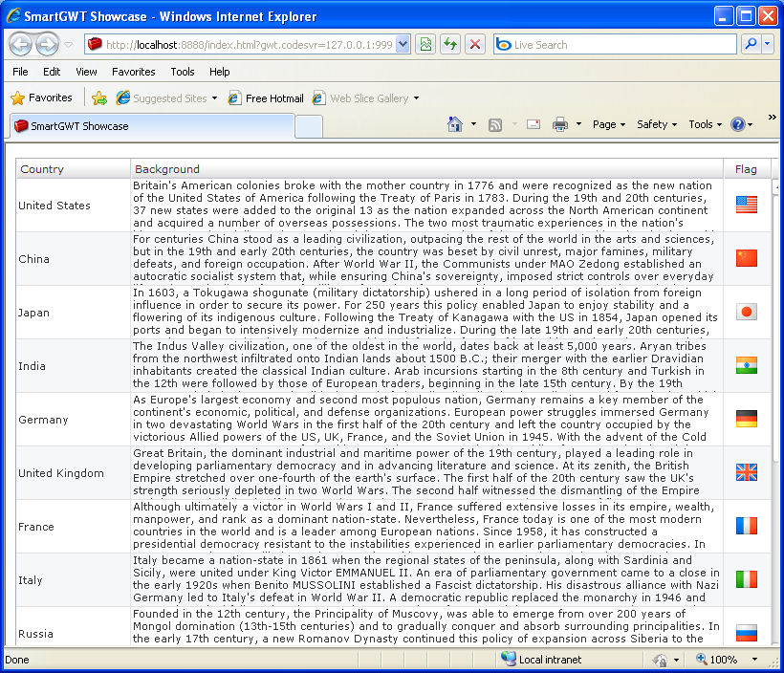Image resolution: width=784 pixels, height=673 pixels.
Task: Click the United Kingdom flag image
Action: (x=747, y=472)
